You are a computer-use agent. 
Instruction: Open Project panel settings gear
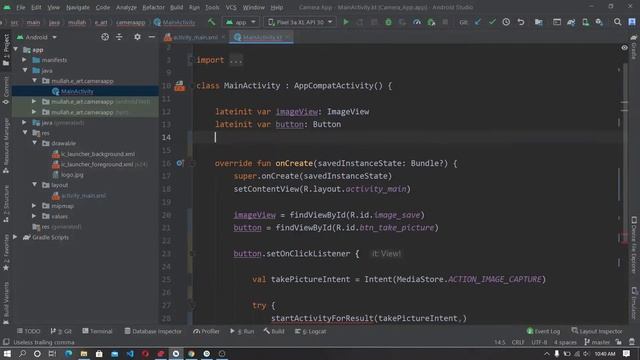click(x=137, y=37)
